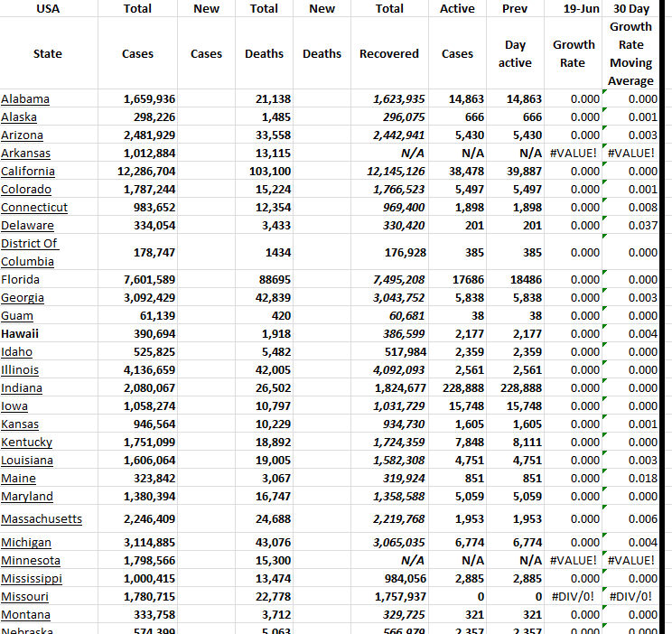
Task: Click Missouri's #DIV/0! Growth Rate cell
Action: (574, 597)
